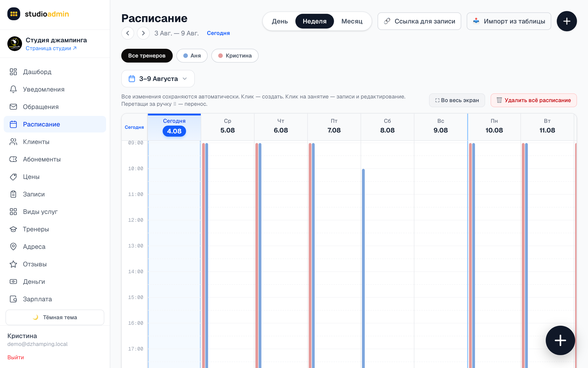Click the Деньги banknote icon

(13, 282)
